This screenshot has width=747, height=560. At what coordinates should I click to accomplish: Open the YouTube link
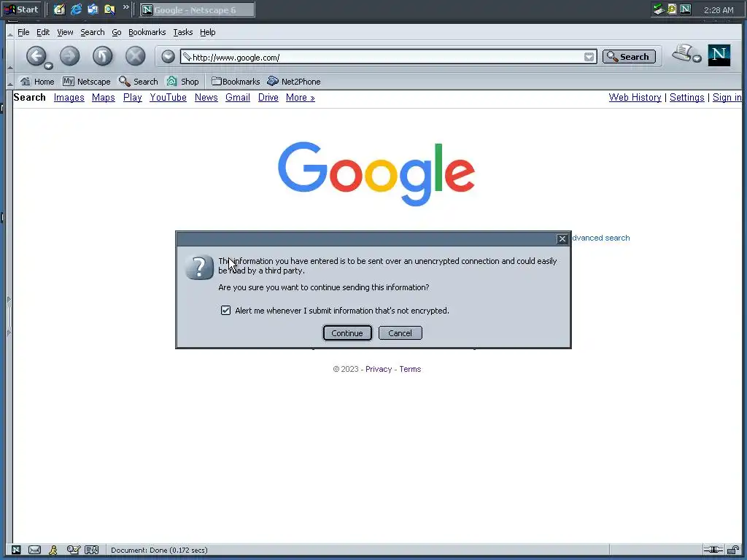[x=169, y=98]
